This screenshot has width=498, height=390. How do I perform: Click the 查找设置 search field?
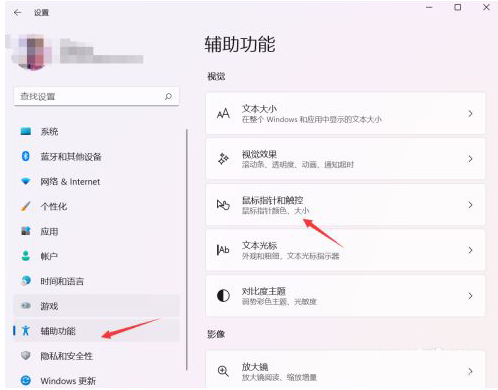pyautogui.click(x=96, y=96)
